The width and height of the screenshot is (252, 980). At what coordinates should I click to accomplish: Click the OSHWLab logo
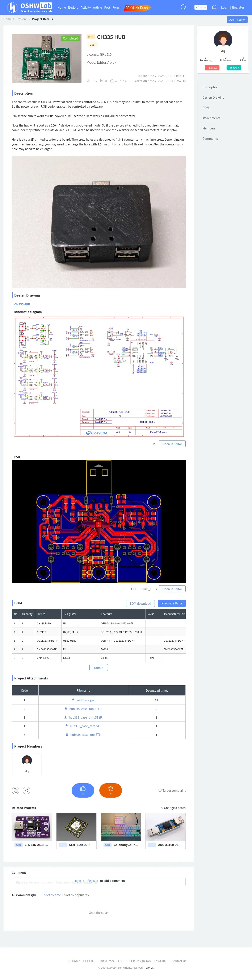[30, 7]
